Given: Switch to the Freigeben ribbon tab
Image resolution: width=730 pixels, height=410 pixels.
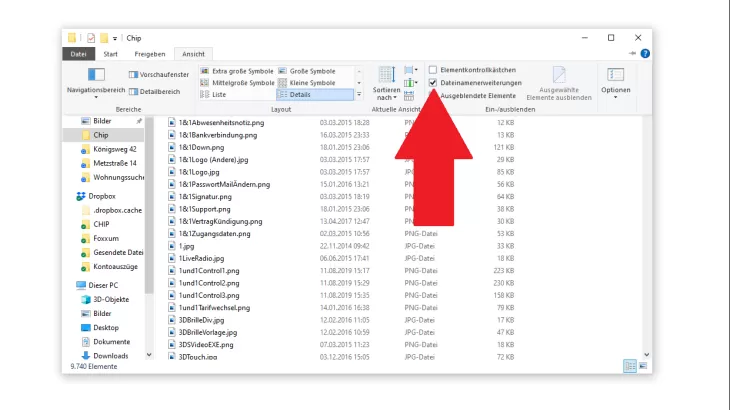Looking at the screenshot, I should [150, 54].
